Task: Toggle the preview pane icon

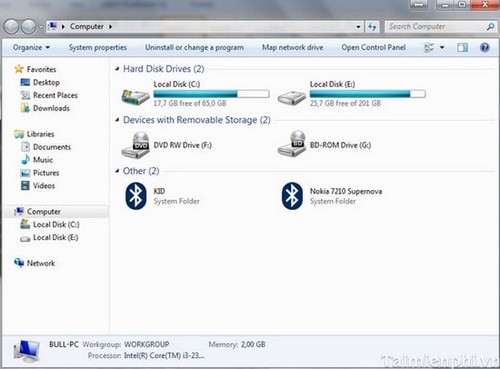Action: 462,47
